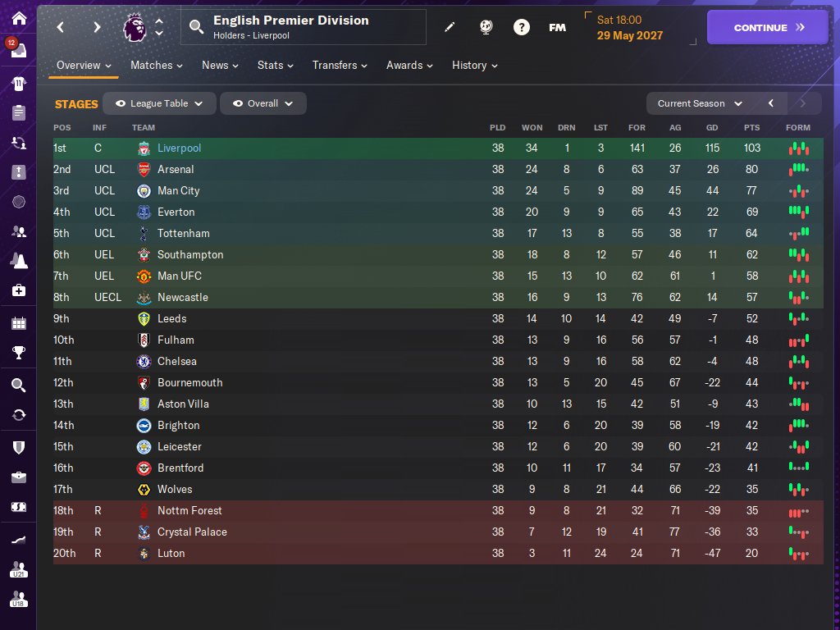Open the Liverpool team link
The height and width of the screenshot is (630, 840).
pyautogui.click(x=179, y=148)
